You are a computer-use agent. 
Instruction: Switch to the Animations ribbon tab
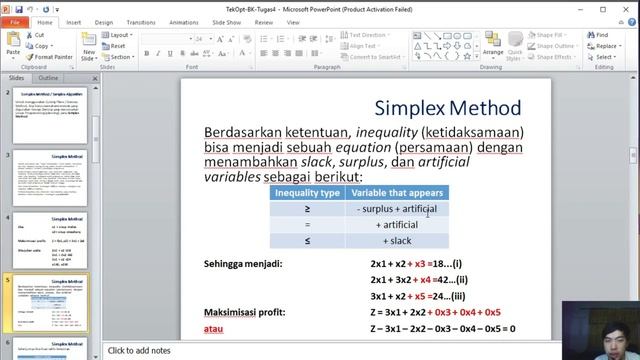[x=184, y=22]
